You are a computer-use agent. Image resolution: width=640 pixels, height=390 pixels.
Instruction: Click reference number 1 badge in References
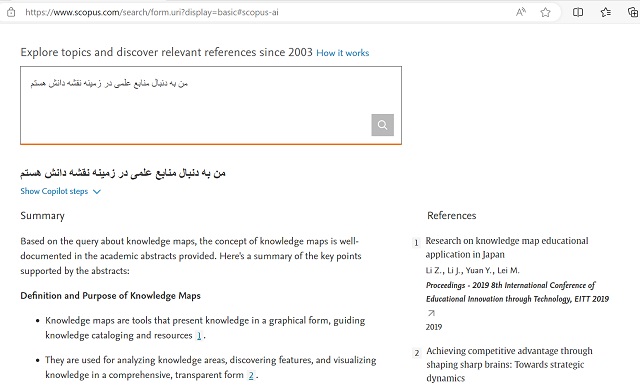pyautogui.click(x=416, y=243)
